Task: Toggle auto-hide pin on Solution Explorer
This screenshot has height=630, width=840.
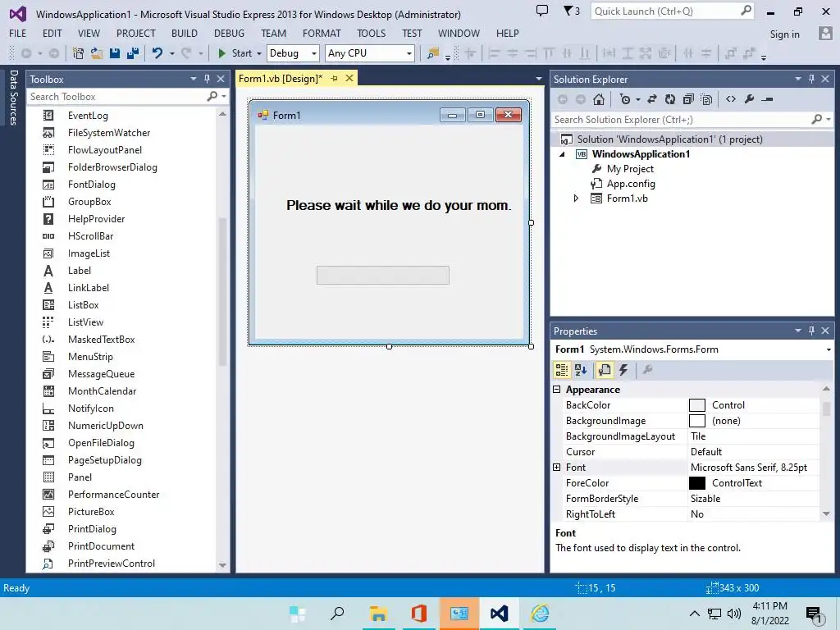Action: click(x=811, y=79)
